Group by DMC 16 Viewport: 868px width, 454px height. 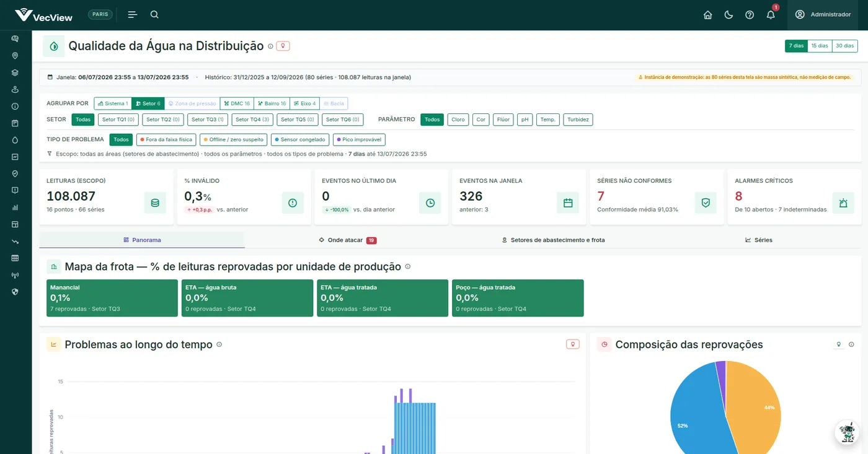pos(237,103)
